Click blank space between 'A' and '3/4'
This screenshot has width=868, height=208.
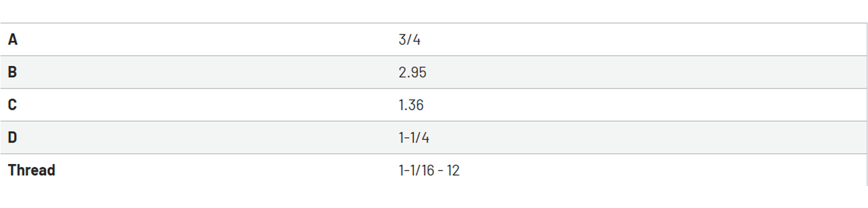(x=208, y=39)
